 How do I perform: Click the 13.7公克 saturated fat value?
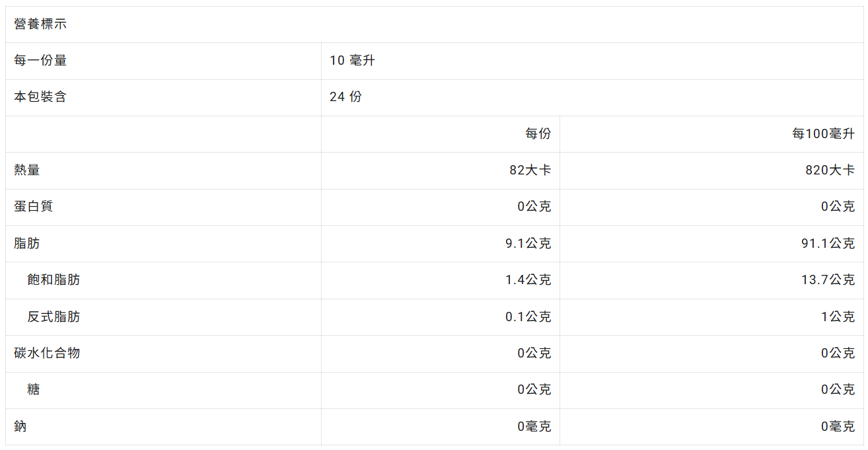(828, 280)
